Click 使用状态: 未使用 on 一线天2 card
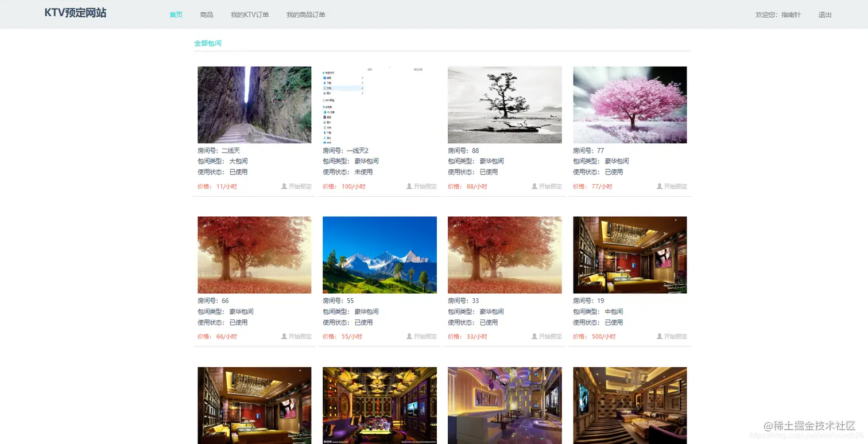The height and width of the screenshot is (444, 868). click(348, 172)
